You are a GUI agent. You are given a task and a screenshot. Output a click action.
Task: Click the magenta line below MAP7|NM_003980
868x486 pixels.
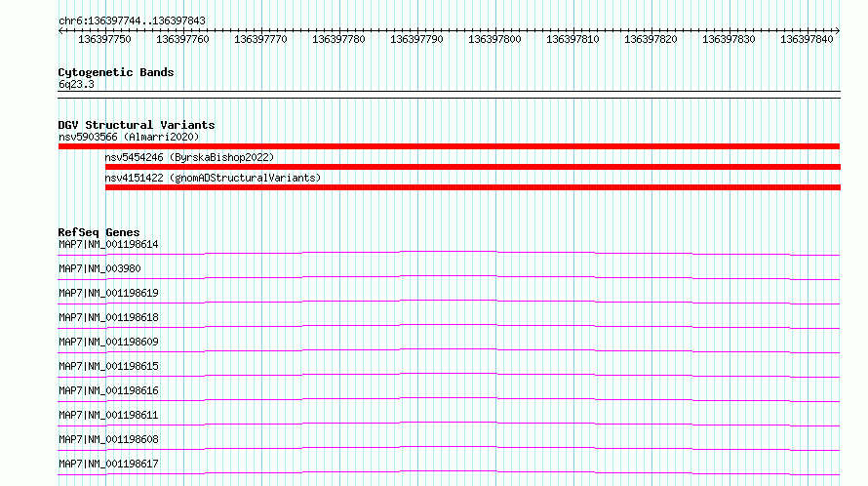click(x=449, y=277)
